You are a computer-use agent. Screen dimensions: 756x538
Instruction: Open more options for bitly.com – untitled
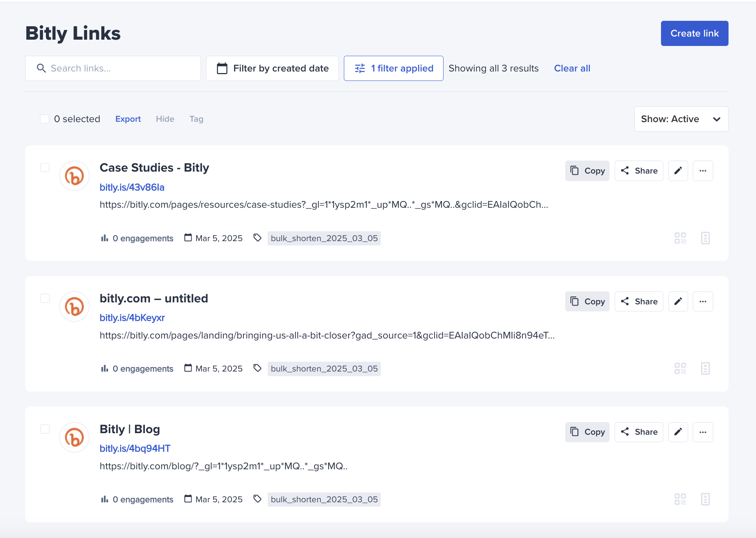[x=703, y=302]
